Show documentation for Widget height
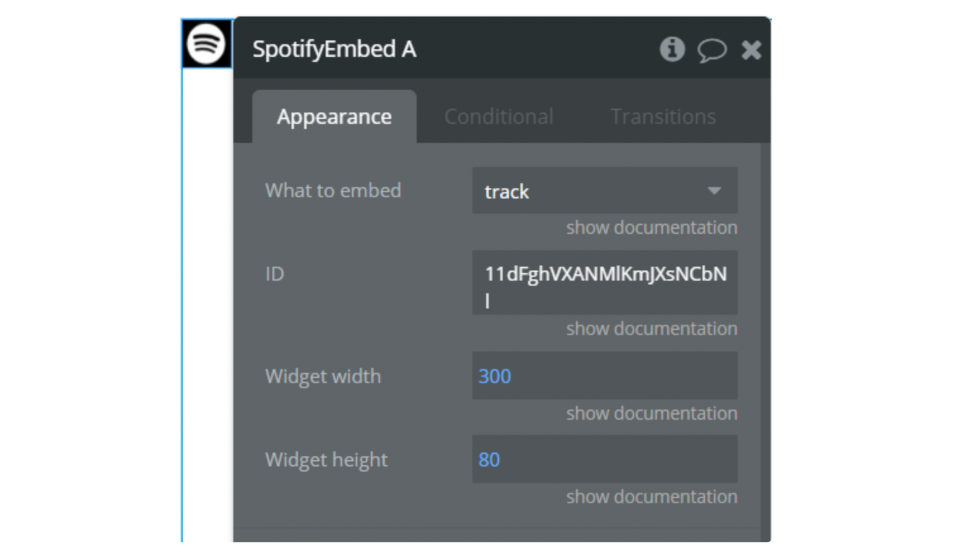This screenshot has height=560, width=956. pos(651,497)
